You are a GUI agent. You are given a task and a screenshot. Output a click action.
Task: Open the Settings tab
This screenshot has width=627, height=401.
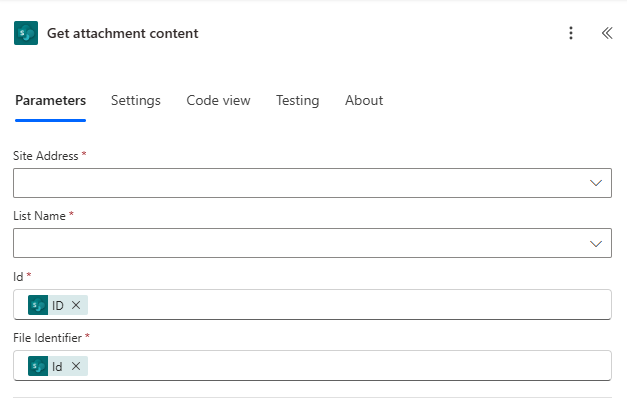click(136, 101)
